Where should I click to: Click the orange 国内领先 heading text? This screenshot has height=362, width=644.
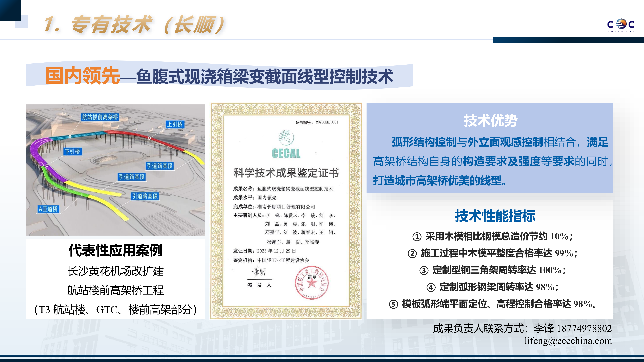pyautogui.click(x=83, y=76)
